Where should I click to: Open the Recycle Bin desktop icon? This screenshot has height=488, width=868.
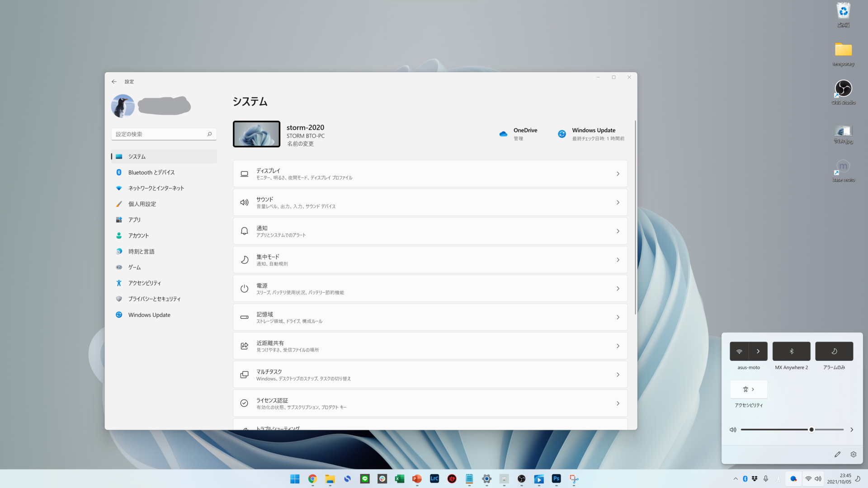click(x=843, y=15)
